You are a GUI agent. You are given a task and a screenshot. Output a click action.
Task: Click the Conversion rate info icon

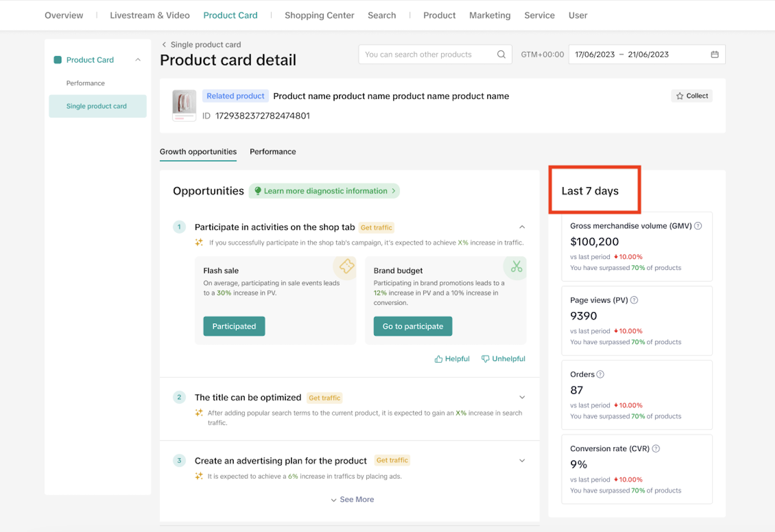click(x=656, y=449)
